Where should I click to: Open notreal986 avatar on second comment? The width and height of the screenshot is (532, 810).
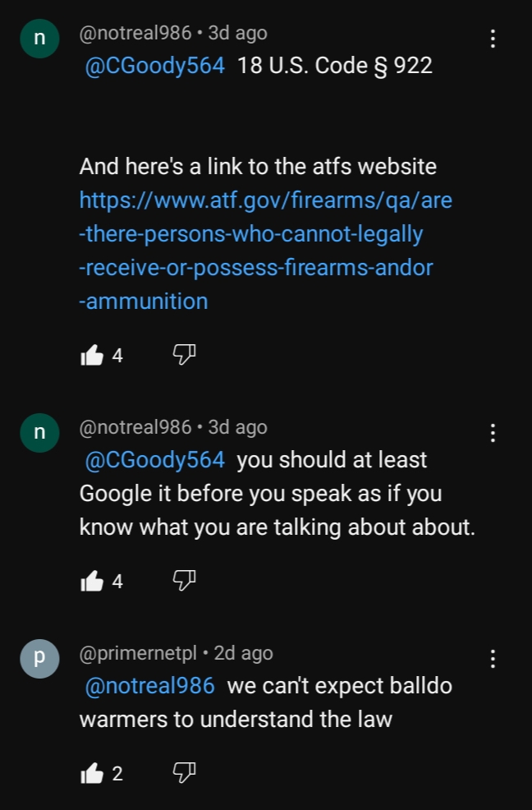point(39,433)
